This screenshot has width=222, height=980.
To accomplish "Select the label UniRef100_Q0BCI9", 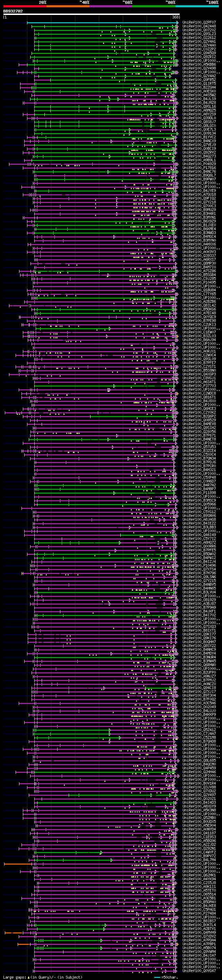I will point(199,148).
